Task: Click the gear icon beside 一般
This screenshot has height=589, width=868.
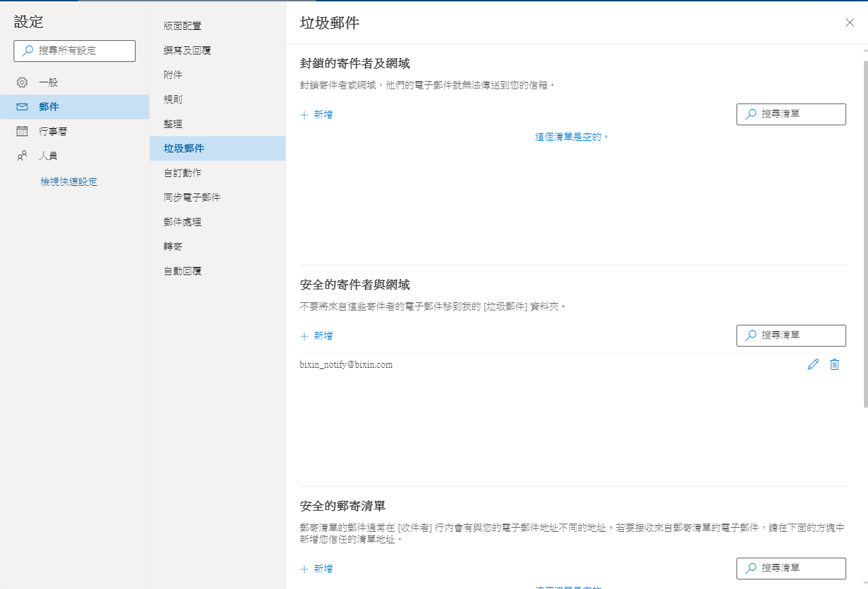Action: [22, 82]
